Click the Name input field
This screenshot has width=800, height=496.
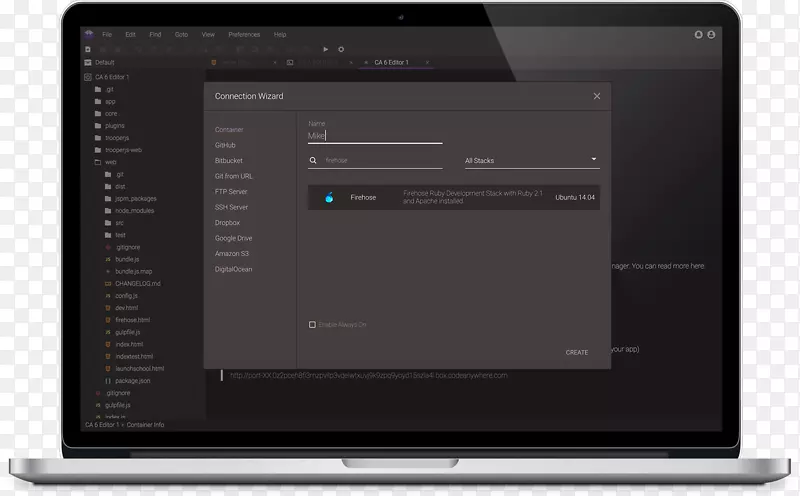(x=375, y=135)
